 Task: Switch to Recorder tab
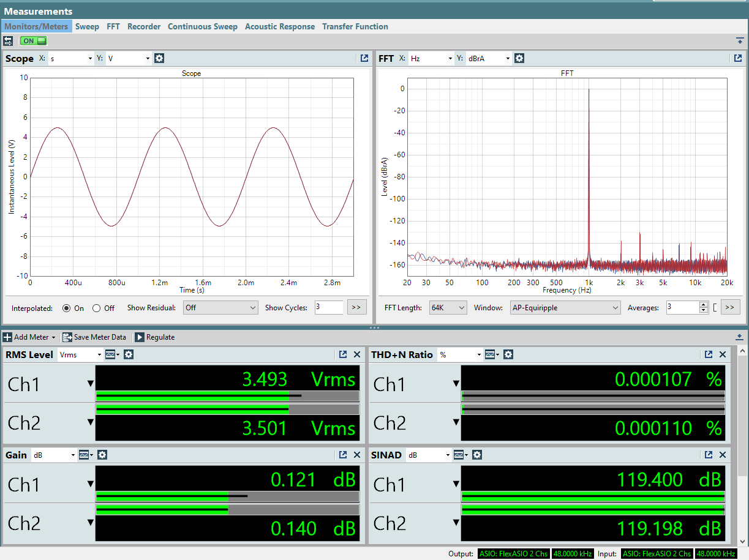click(x=144, y=26)
